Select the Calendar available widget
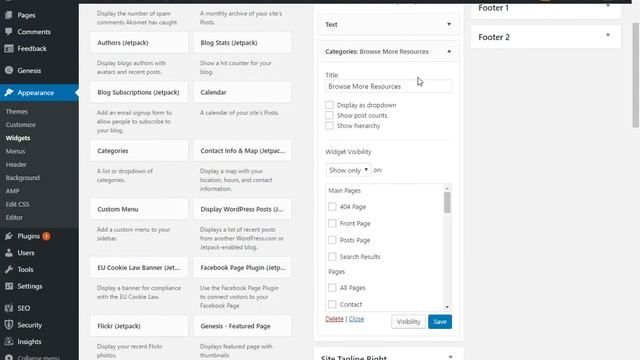This screenshot has height=360, width=640. click(242, 92)
